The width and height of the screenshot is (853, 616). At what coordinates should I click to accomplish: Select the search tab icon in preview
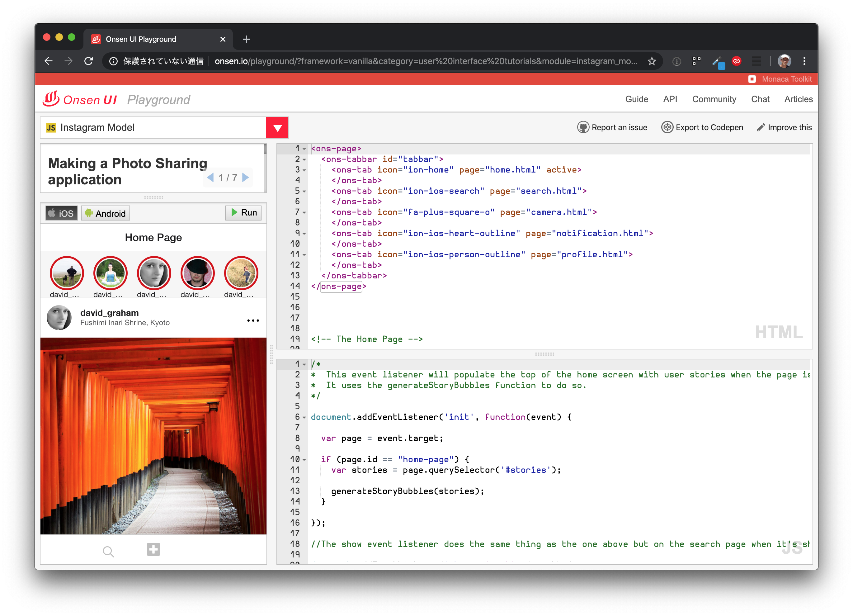point(108,551)
